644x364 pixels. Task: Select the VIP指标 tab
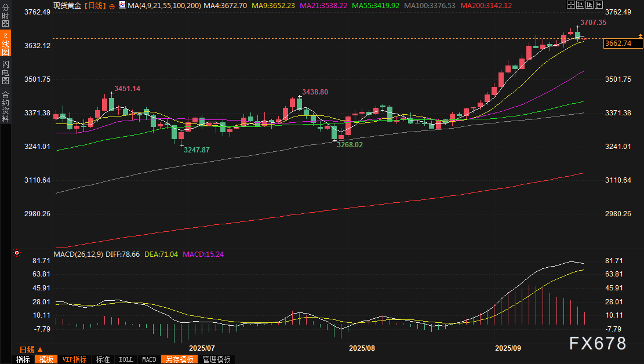pyautogui.click(x=74, y=359)
